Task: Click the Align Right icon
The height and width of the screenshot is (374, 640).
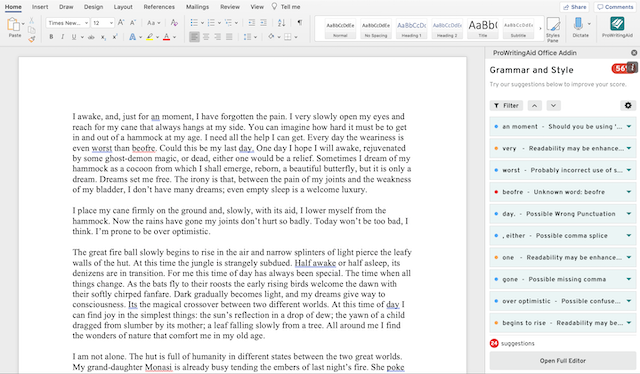Action: pos(218,37)
